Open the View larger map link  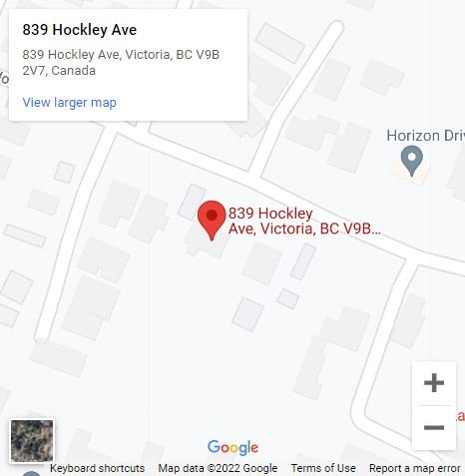coord(69,103)
